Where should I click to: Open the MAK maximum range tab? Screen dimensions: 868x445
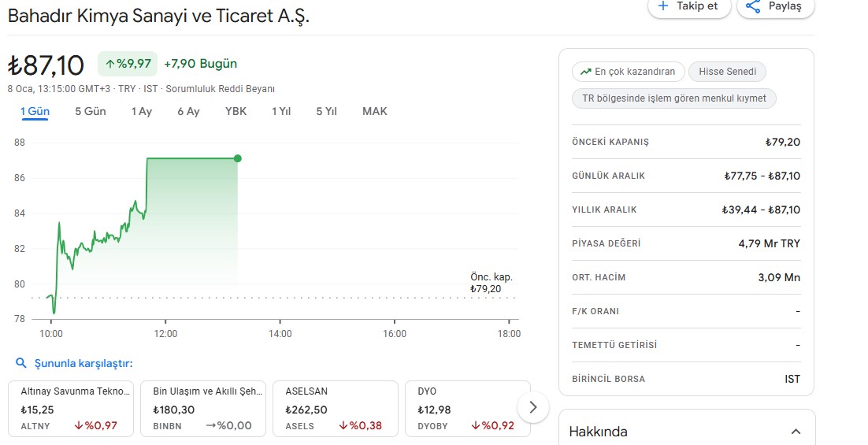pos(375,111)
